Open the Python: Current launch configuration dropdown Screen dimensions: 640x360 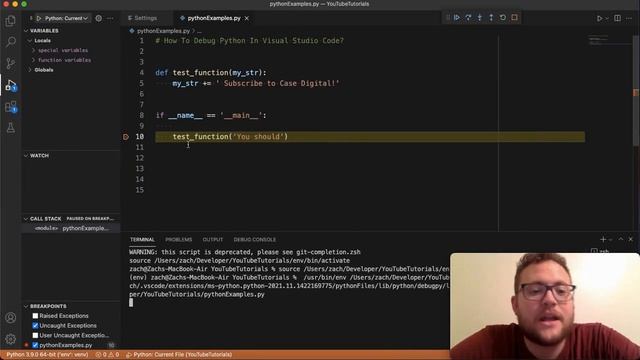[67, 18]
